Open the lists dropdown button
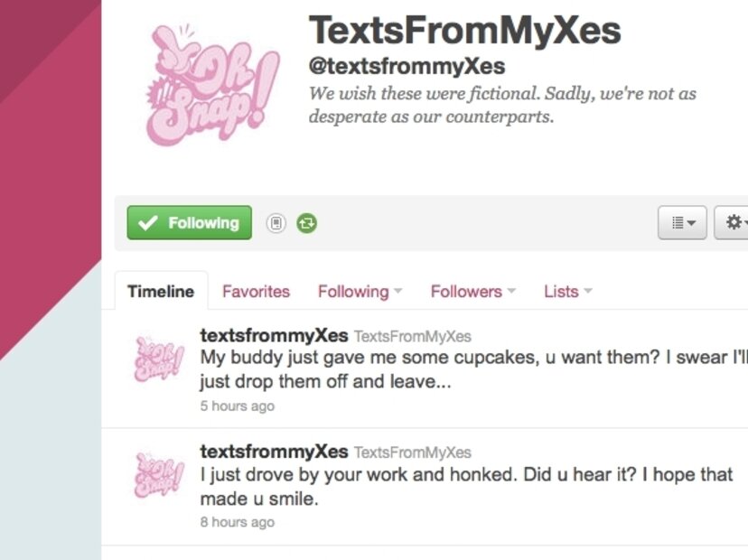The image size is (748, 560). (x=682, y=222)
